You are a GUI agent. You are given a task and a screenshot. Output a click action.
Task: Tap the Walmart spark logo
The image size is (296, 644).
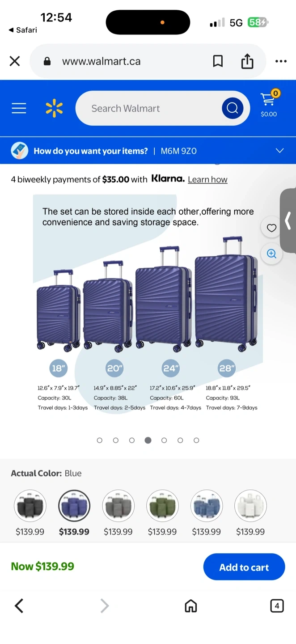tap(54, 108)
